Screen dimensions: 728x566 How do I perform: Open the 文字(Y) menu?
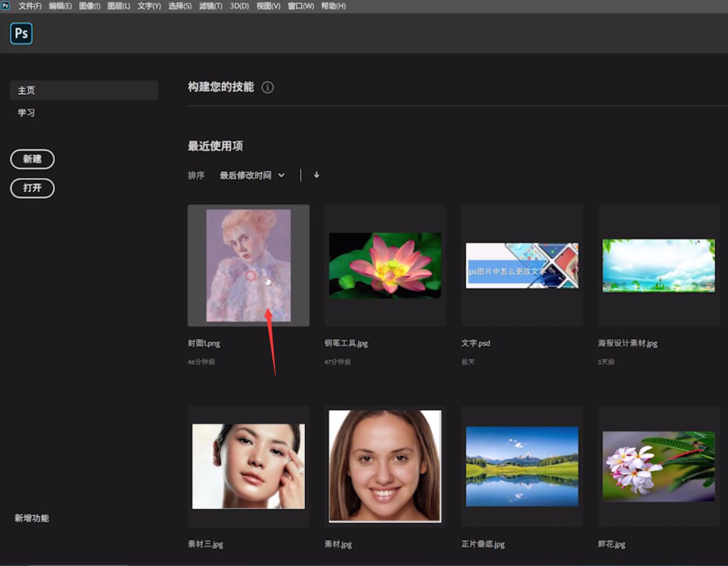pos(149,6)
